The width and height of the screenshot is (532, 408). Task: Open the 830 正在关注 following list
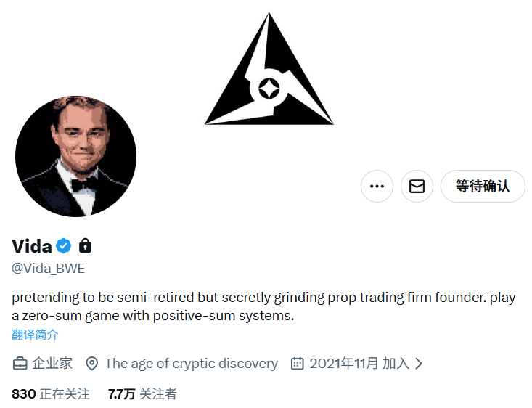(51, 394)
